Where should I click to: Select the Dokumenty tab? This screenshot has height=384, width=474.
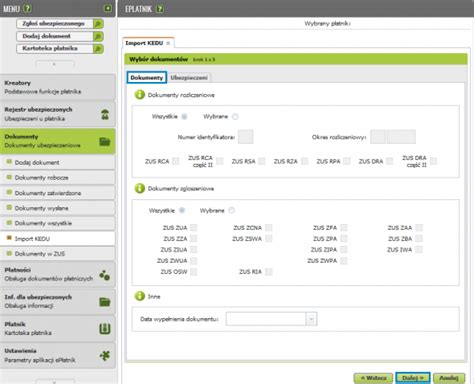(147, 78)
